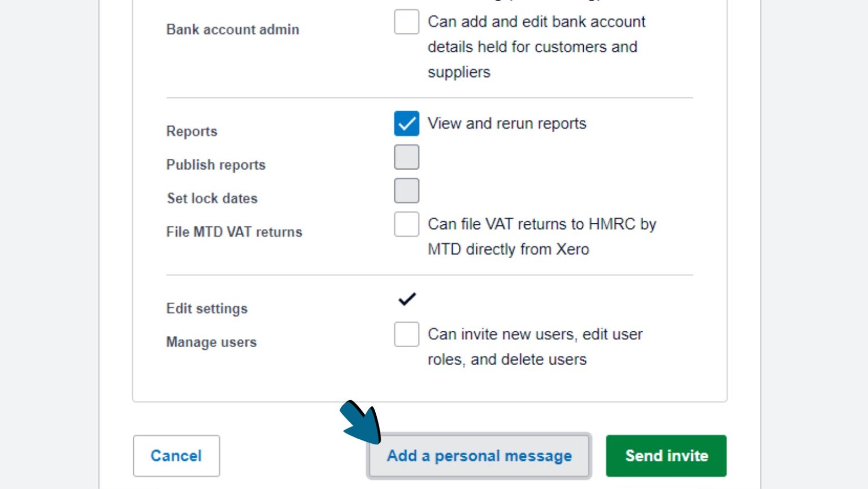Image resolution: width=868 pixels, height=489 pixels.
Task: Uncheck View and rerun reports
Action: 406,123
